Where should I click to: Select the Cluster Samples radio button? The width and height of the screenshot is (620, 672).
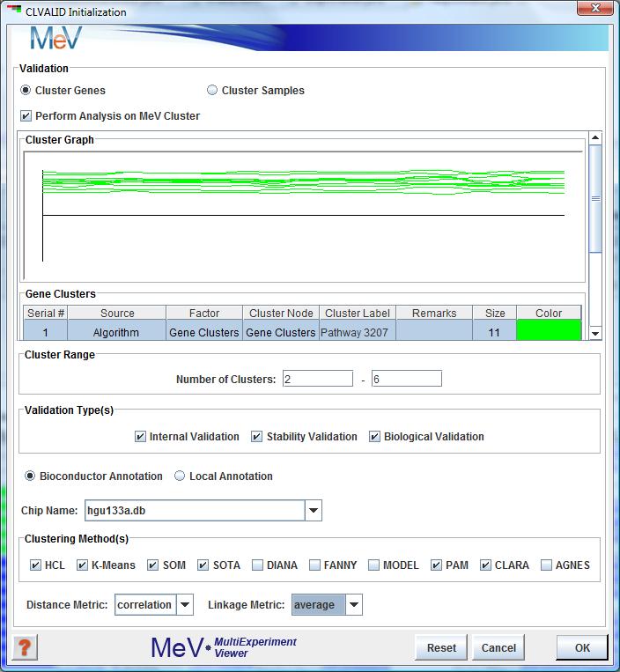[212, 90]
